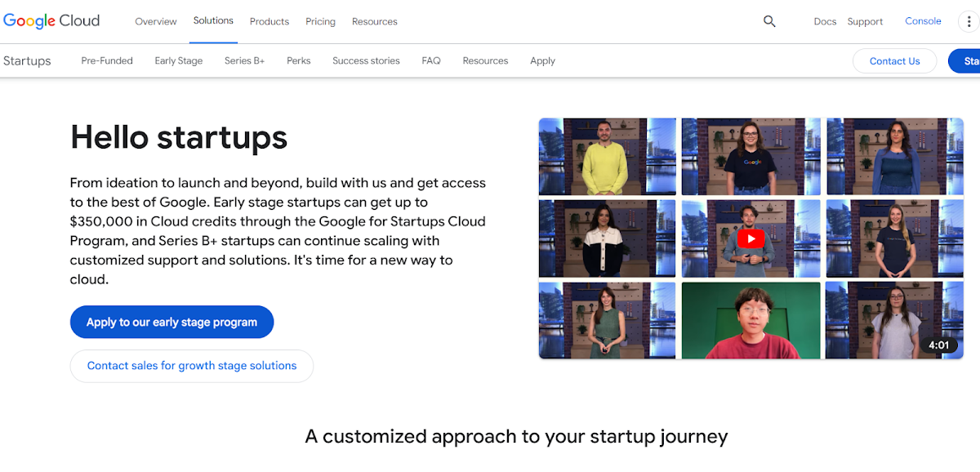Click the Google Cloud logo

point(51,21)
